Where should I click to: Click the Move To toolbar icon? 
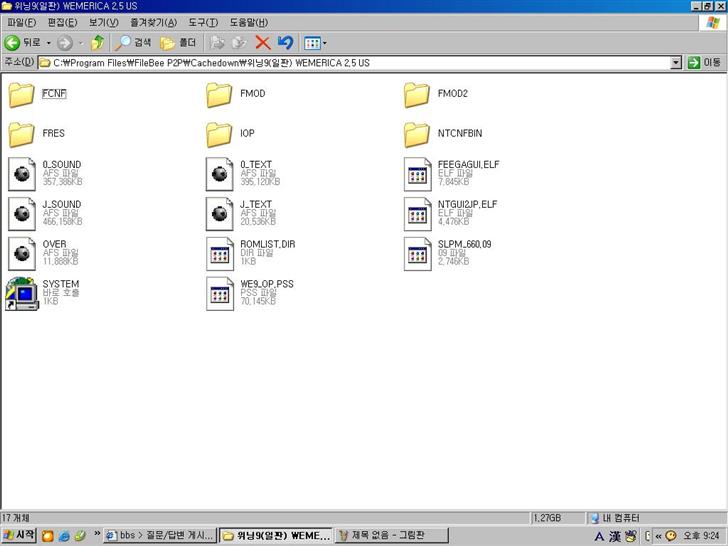[216, 43]
